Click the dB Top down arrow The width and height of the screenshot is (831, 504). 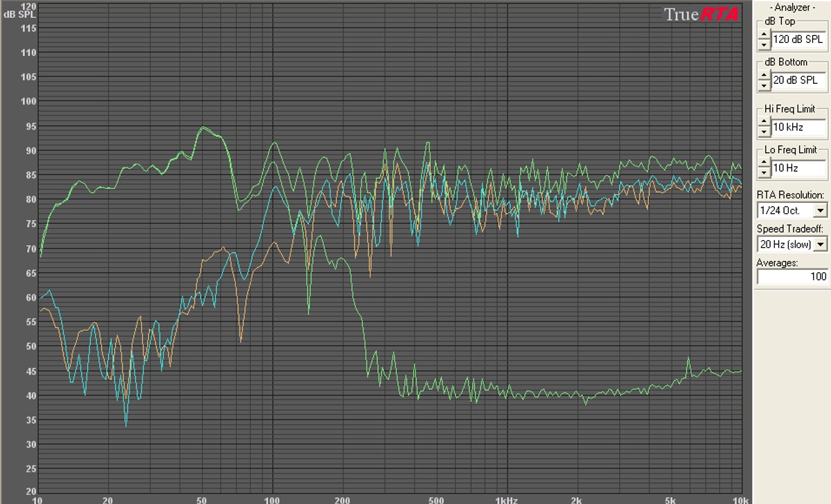click(764, 45)
